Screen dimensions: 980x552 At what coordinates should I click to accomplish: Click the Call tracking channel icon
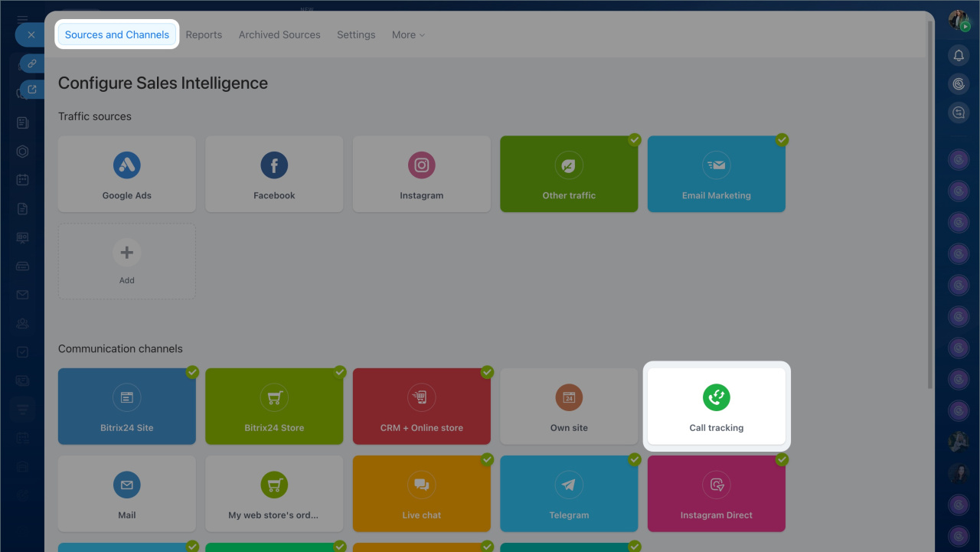click(717, 397)
